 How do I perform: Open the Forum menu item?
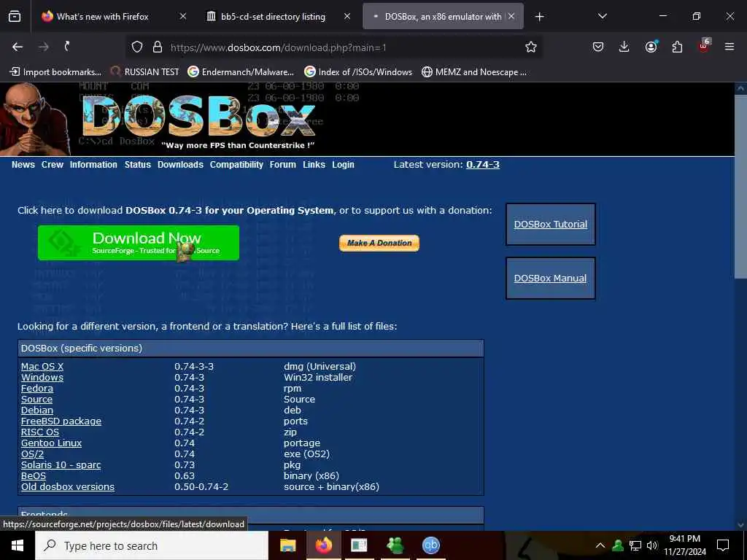[282, 164]
